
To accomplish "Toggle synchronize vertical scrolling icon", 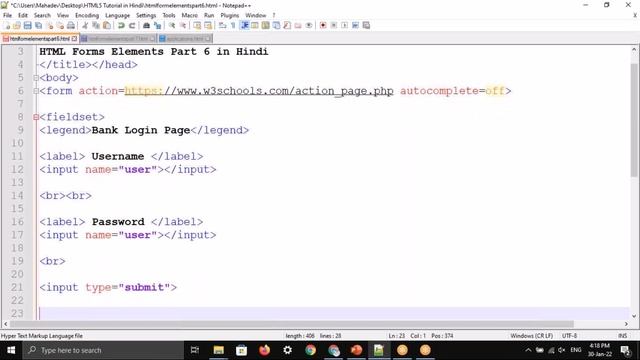I will (x=197, y=25).
